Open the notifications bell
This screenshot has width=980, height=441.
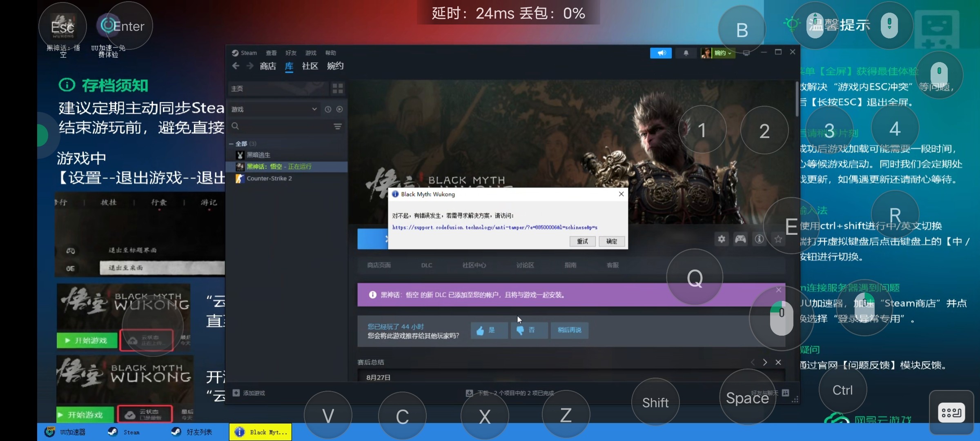[x=686, y=53]
